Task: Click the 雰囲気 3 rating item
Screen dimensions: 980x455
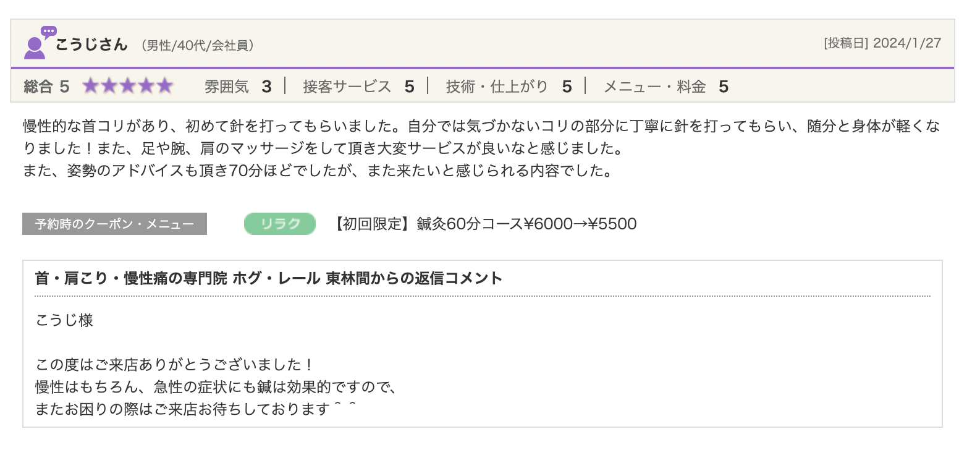Action: pos(238,87)
